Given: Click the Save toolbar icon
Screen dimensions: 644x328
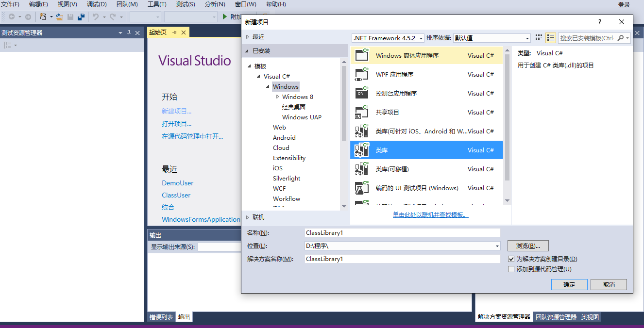Looking at the screenshot, I should point(70,16).
